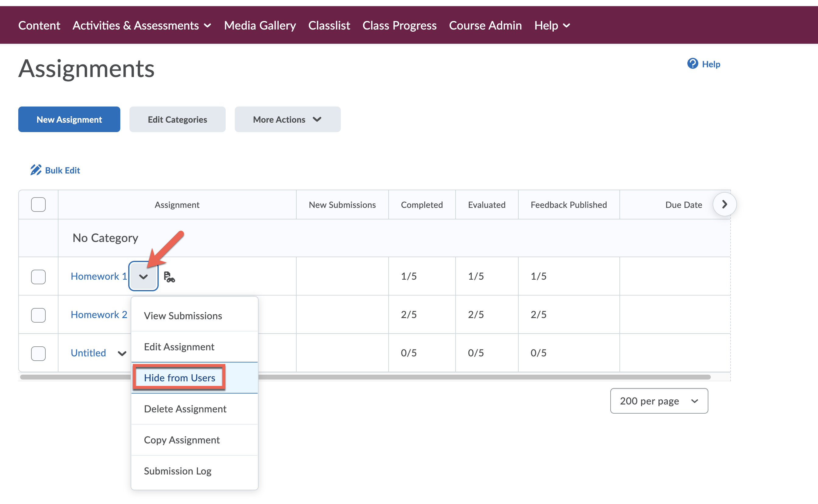Check the select-all assignments checkbox

[x=38, y=204]
